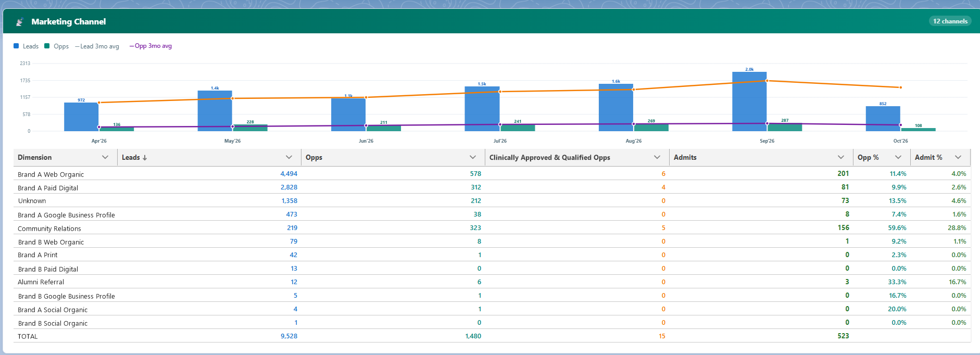The width and height of the screenshot is (980, 355).
Task: Click Opps value 578
Action: point(475,174)
